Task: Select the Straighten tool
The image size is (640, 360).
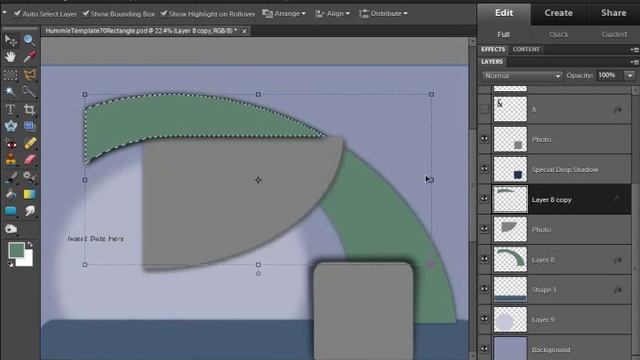Action: point(29,126)
